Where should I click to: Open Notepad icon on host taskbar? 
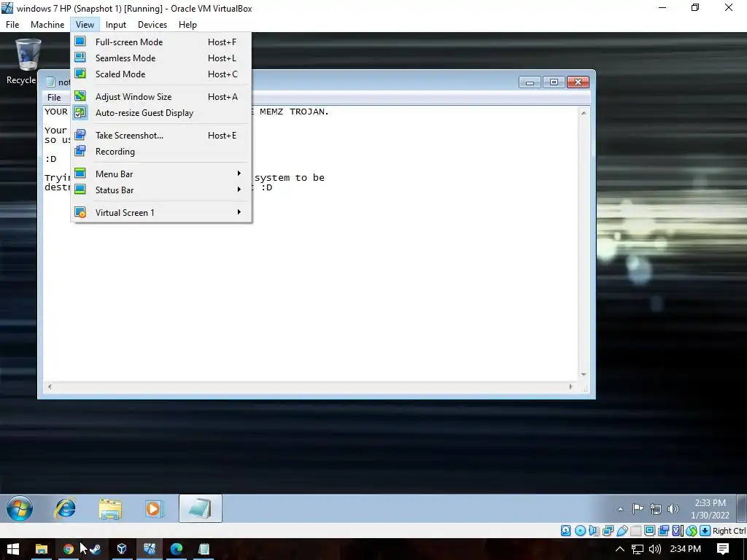tap(204, 549)
